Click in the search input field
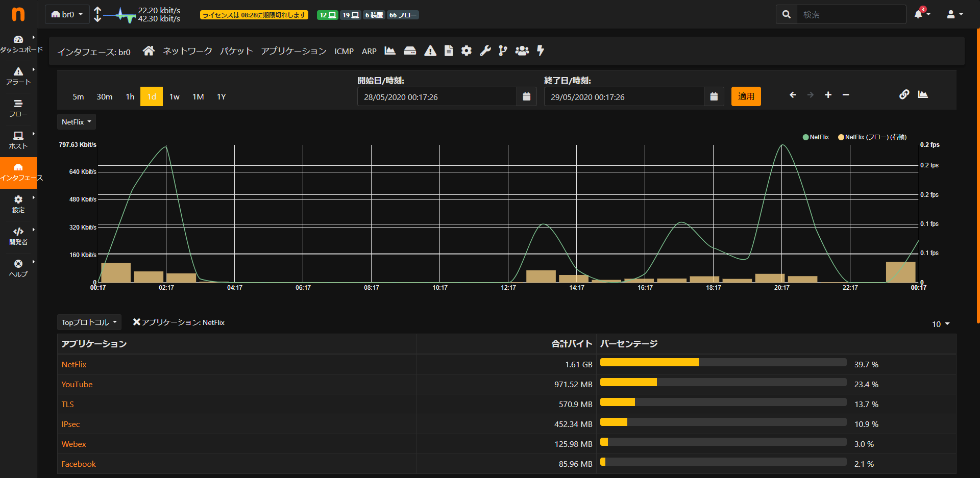The height and width of the screenshot is (478, 980). pos(851,14)
